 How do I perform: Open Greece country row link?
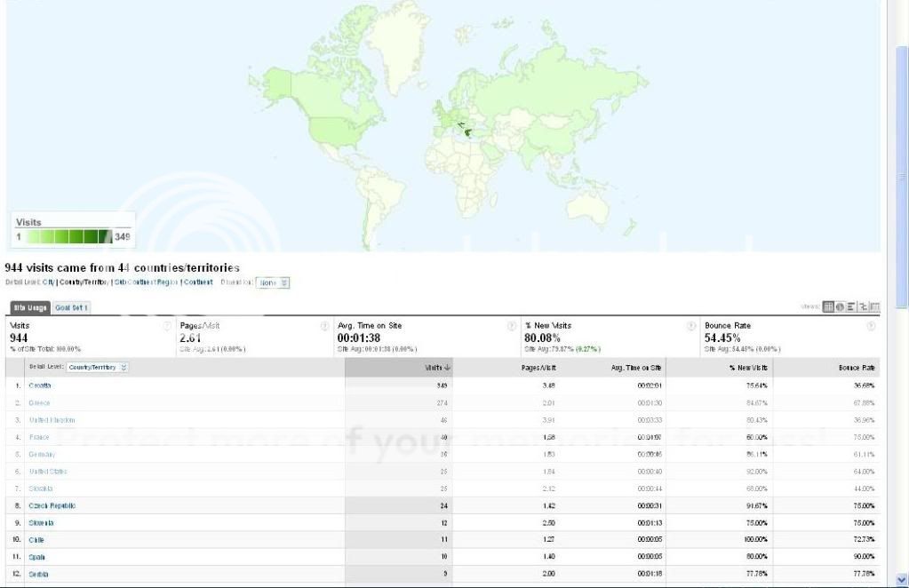coord(39,402)
